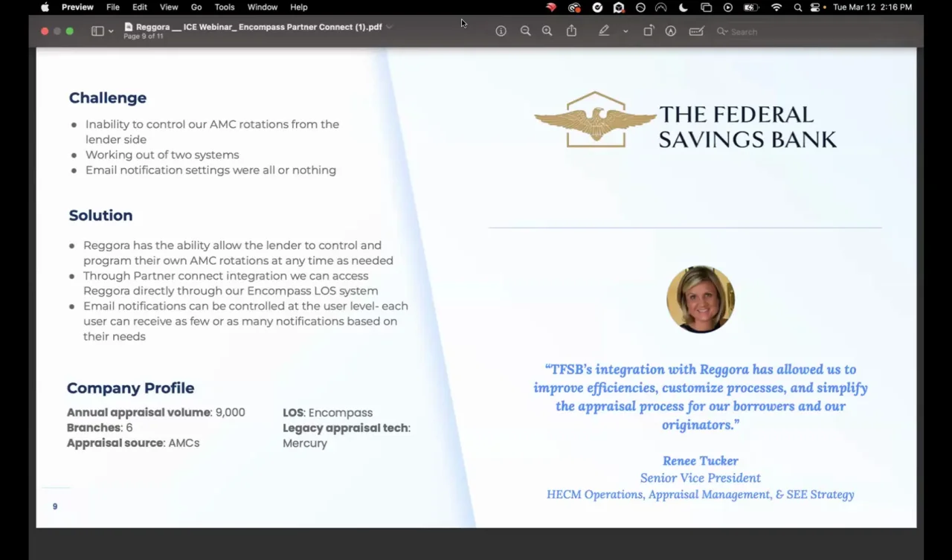Click the Federal Savings Bank logo
This screenshot has width=952, height=560.
685,120
